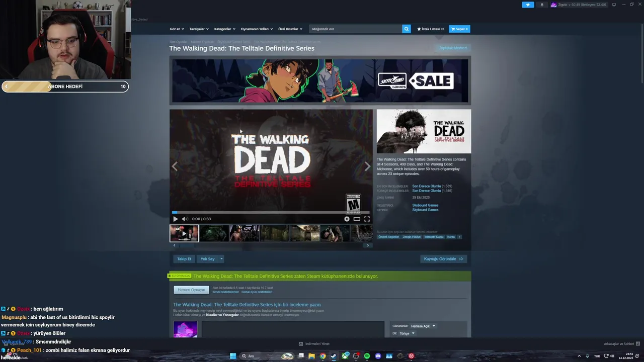Click the Zengin Hikâye tag

(412, 237)
